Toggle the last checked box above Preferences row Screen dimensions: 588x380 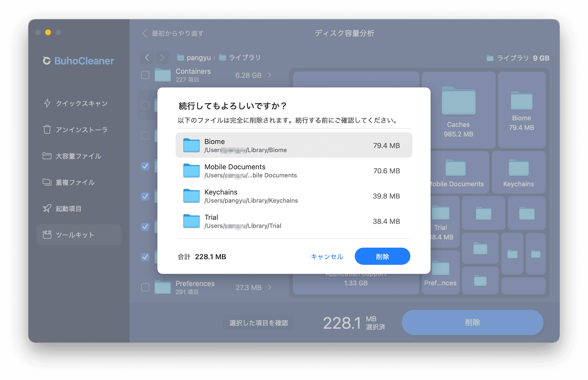click(x=145, y=257)
